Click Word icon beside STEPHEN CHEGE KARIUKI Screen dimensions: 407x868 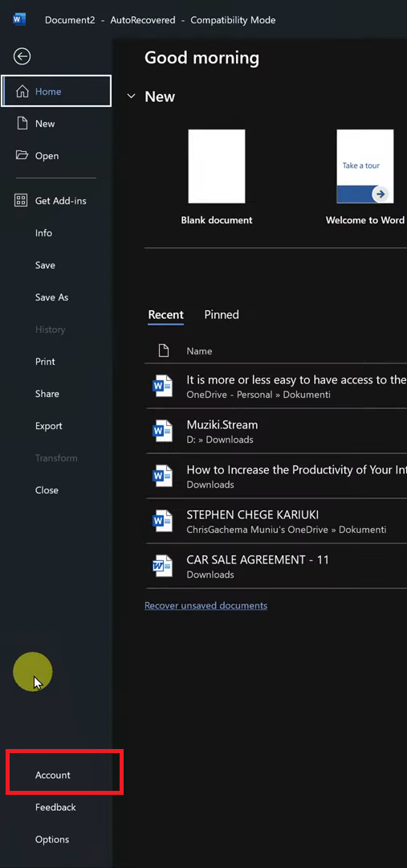(x=163, y=522)
